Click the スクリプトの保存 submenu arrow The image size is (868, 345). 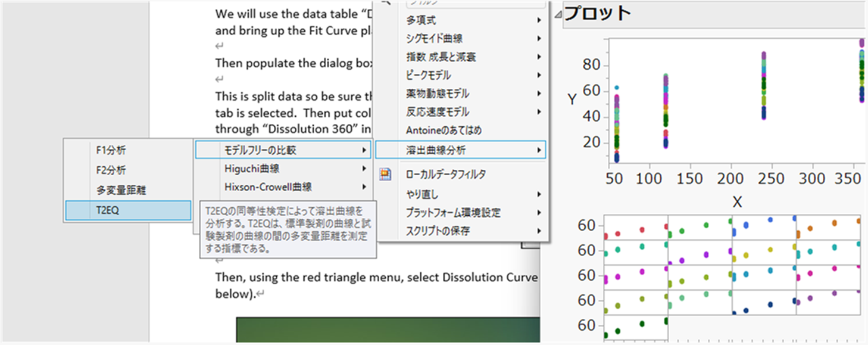(539, 231)
